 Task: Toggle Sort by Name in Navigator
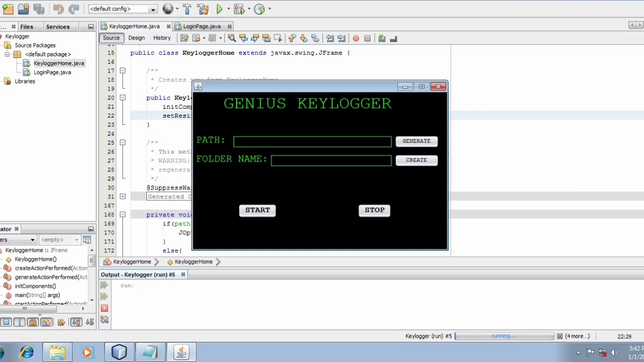coord(76,322)
